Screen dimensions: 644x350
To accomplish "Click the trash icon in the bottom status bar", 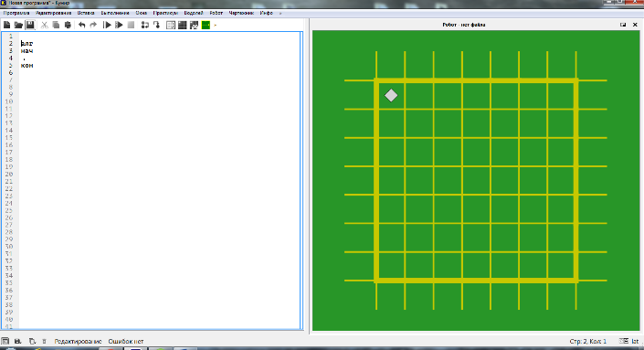I will point(45,342).
